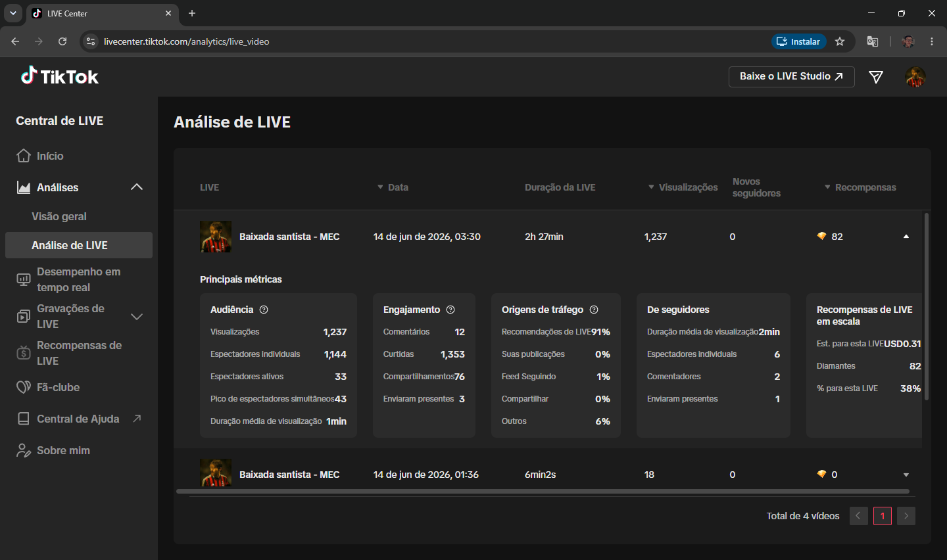View site information icon in address bar
Image resolution: width=947 pixels, height=560 pixels.
coord(91,41)
